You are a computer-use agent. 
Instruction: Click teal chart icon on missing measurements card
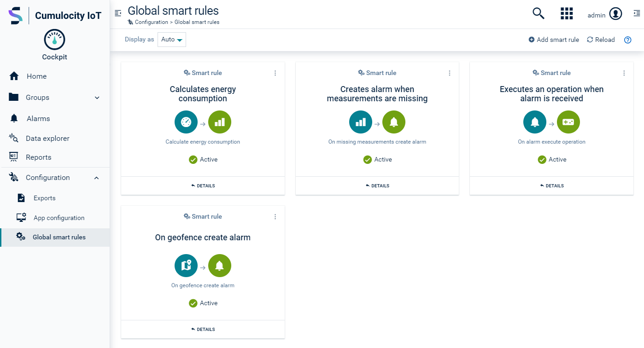(x=361, y=122)
